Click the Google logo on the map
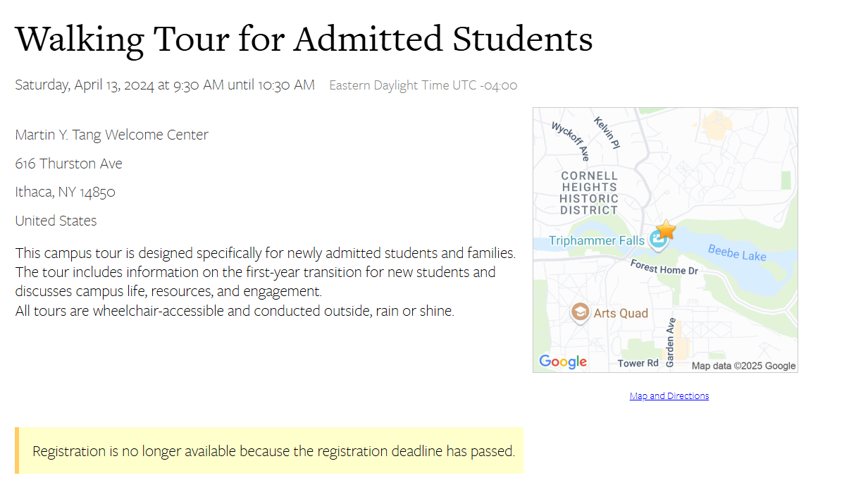 [x=563, y=362]
